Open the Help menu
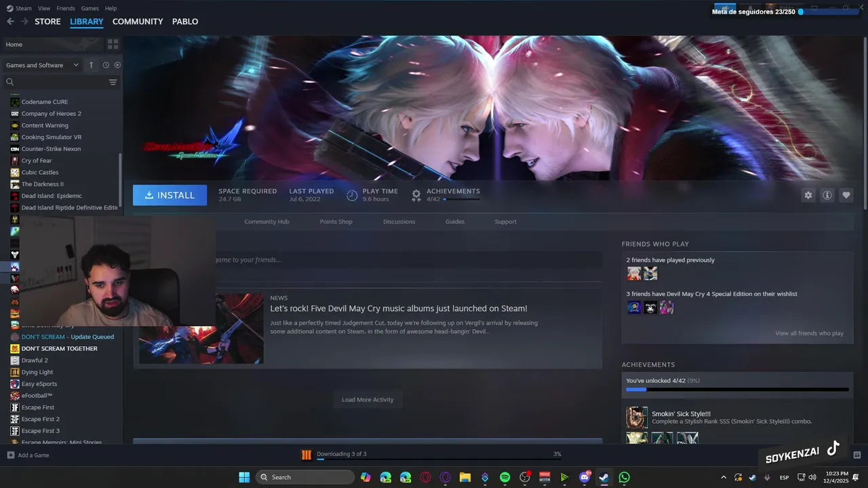 [111, 8]
